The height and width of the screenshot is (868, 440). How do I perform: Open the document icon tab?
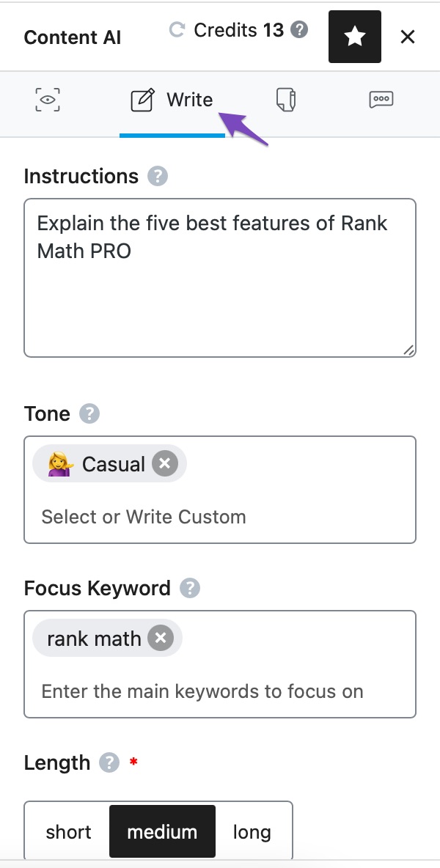click(285, 99)
